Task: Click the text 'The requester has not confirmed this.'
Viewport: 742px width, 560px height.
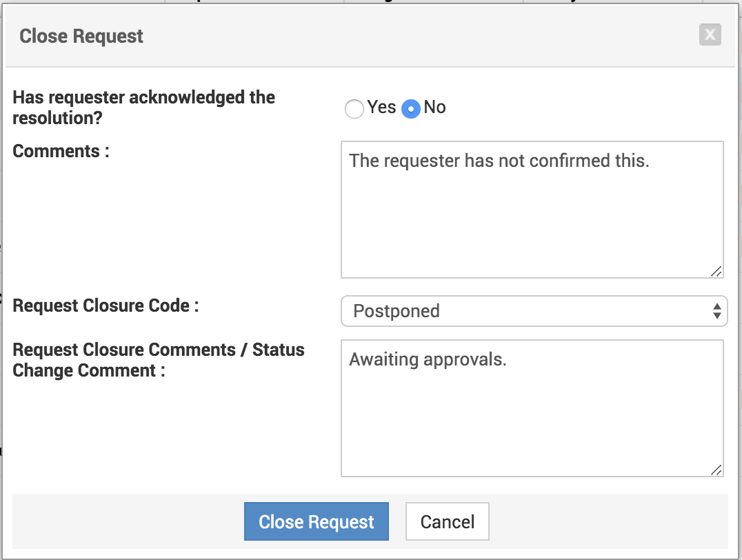Action: pos(499,161)
